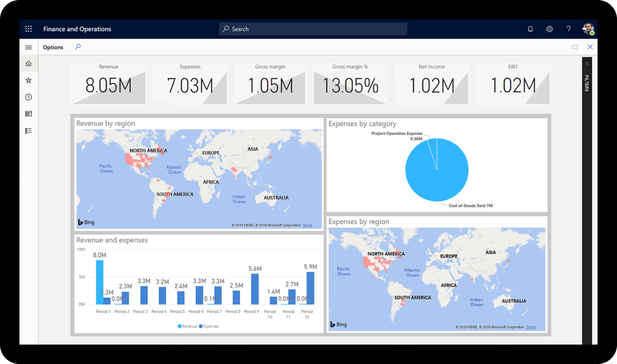The width and height of the screenshot is (617, 364).
Task: Open the Microsoft 365 app launcher grid
Action: [28, 29]
